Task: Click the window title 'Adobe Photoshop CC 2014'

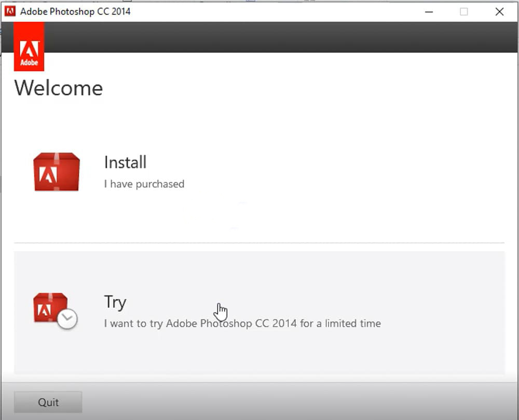Action: (75, 11)
